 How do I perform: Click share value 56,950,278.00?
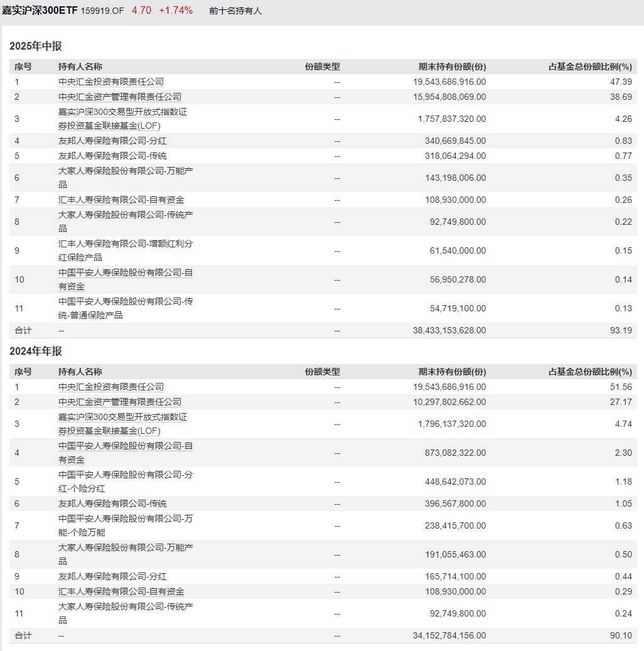click(458, 279)
